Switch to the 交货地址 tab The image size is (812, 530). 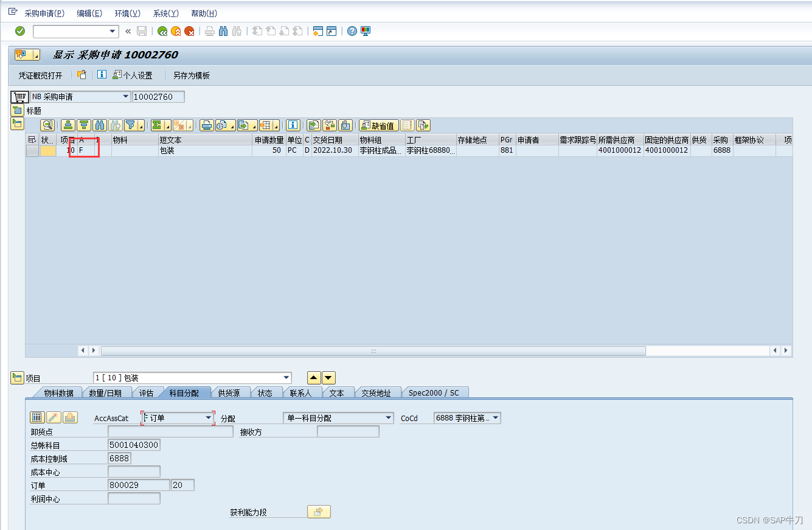click(377, 392)
